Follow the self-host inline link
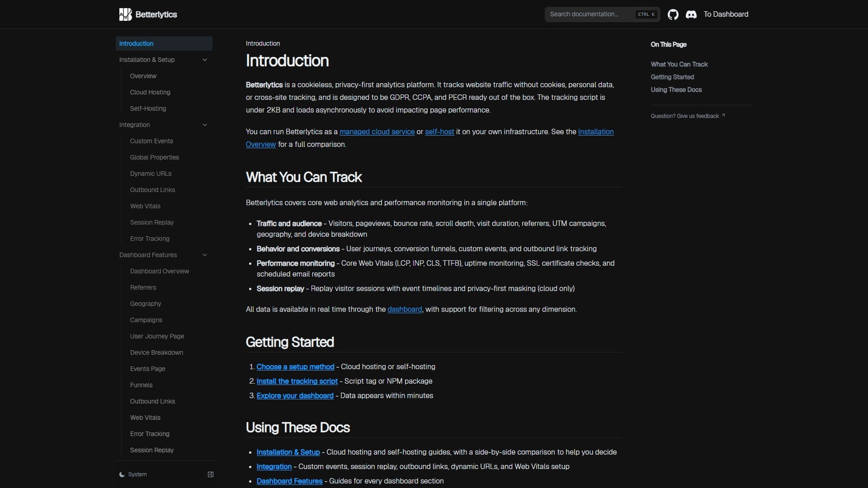The image size is (868, 488). click(x=439, y=131)
